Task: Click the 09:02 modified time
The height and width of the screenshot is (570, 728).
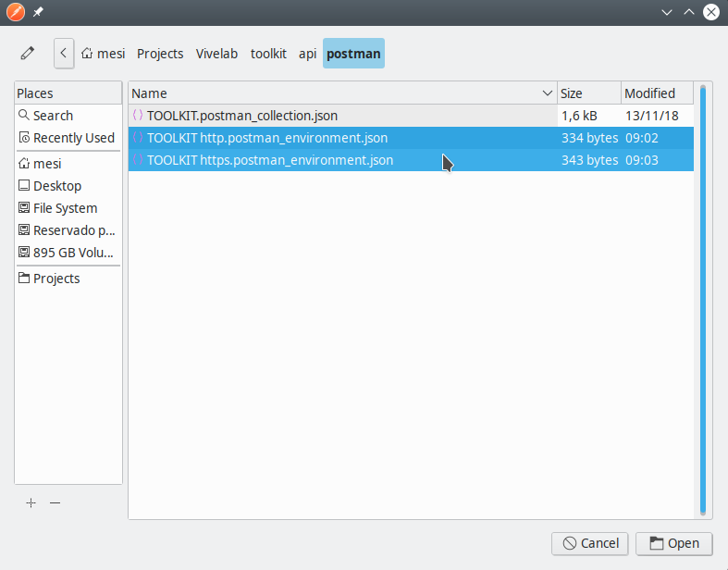Action: [642, 138]
